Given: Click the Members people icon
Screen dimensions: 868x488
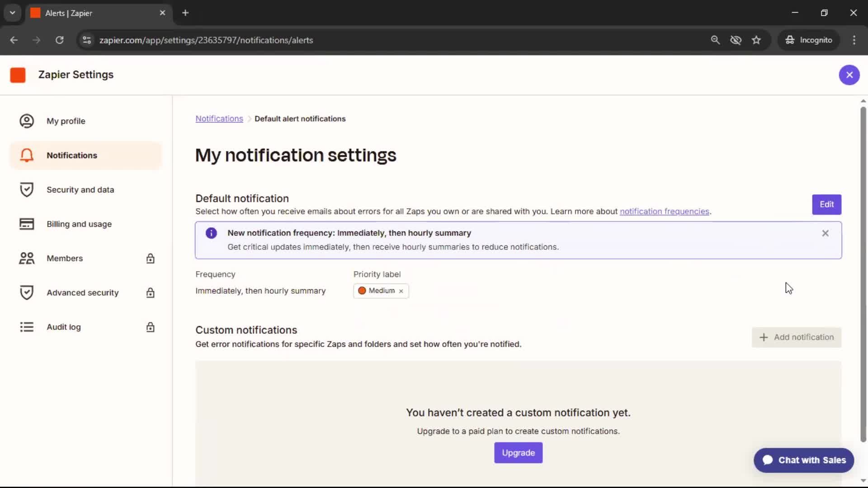Looking at the screenshot, I should (27, 258).
